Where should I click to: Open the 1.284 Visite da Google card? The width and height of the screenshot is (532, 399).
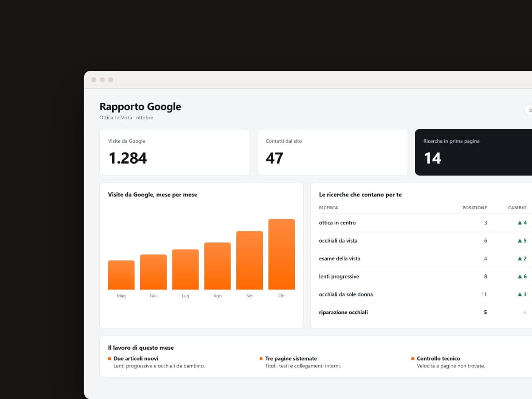[x=175, y=152]
